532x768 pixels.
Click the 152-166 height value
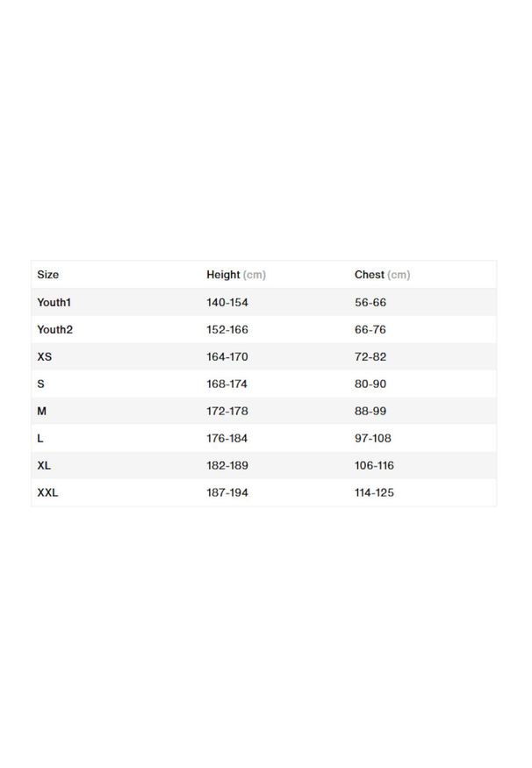[x=226, y=329]
